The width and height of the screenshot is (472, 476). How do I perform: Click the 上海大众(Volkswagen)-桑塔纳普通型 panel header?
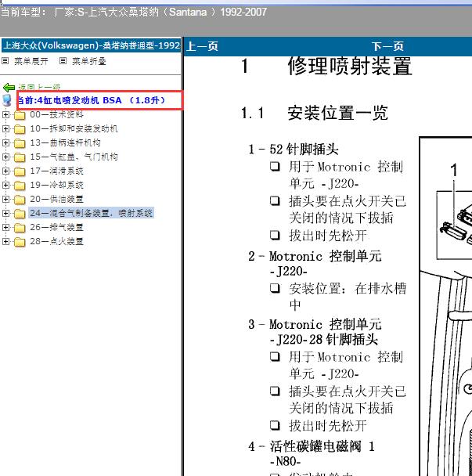(x=92, y=45)
